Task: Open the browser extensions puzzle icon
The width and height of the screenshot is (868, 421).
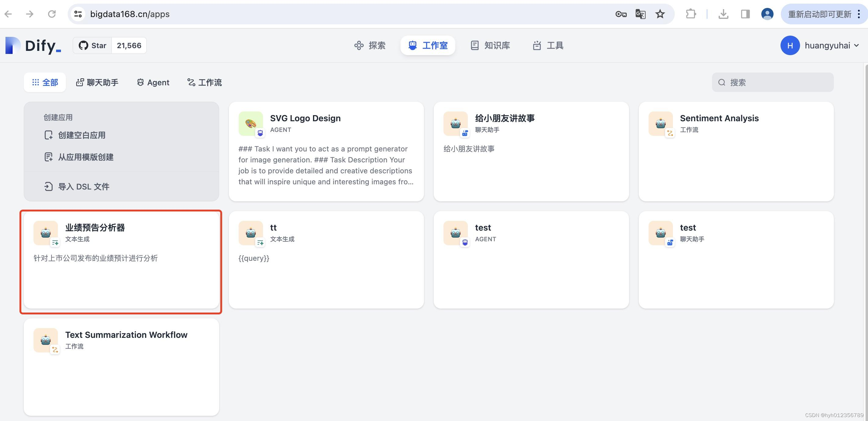Action: tap(691, 14)
